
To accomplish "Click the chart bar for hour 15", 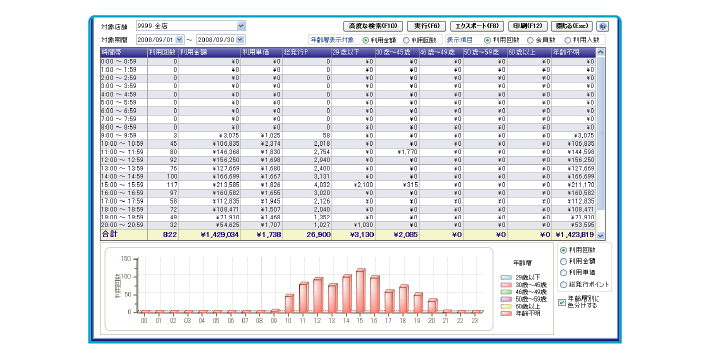I will [x=360, y=291].
